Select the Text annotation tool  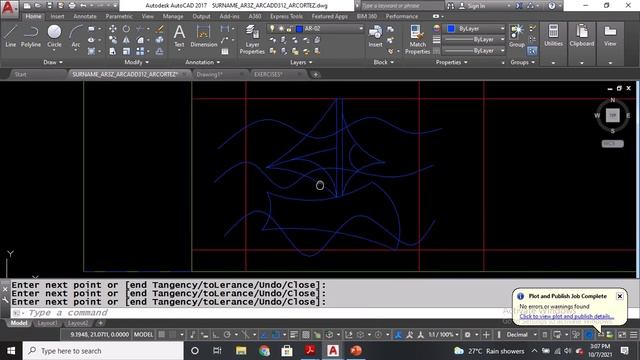coord(179,36)
